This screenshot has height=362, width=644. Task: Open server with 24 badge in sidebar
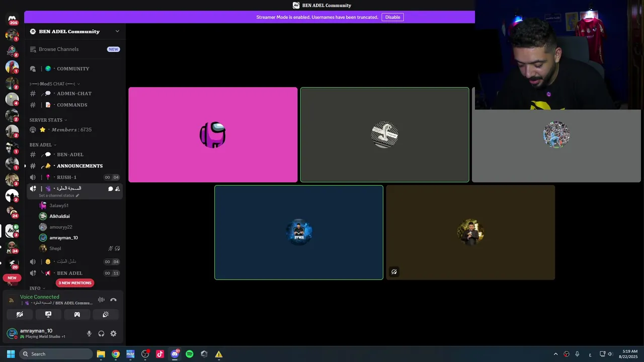click(x=12, y=212)
